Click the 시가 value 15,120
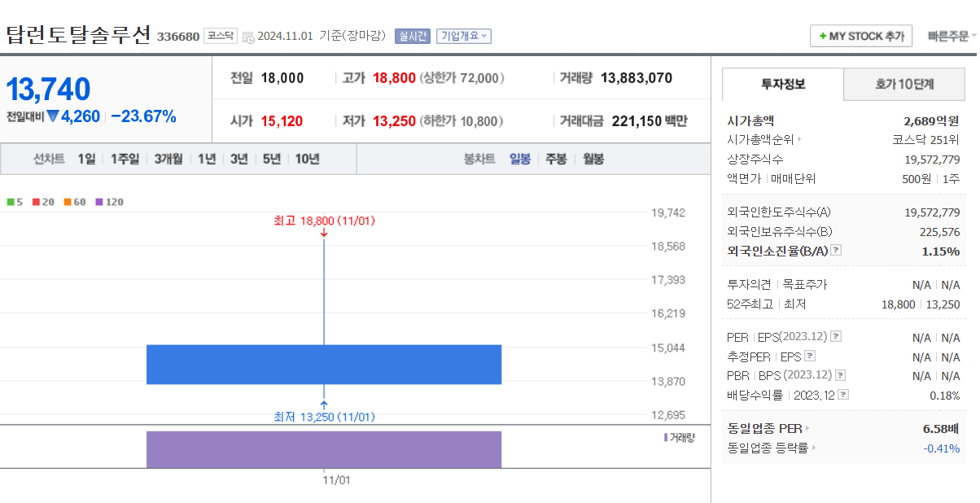Screen dimensions: 980x503 [x=282, y=121]
